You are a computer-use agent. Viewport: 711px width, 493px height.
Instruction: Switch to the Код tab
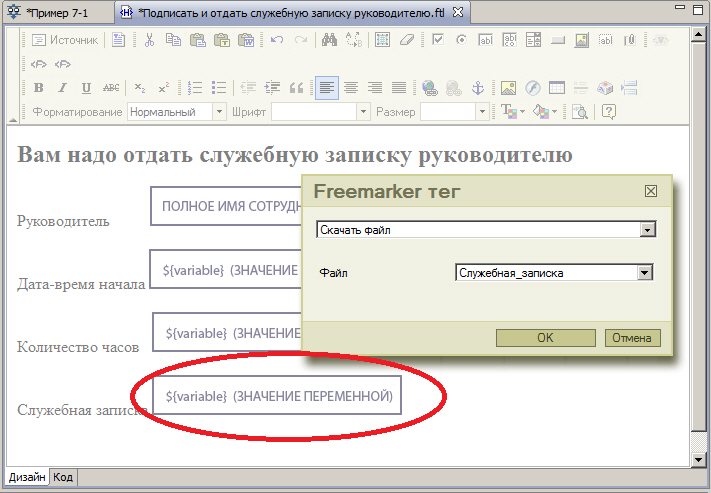tap(63, 478)
